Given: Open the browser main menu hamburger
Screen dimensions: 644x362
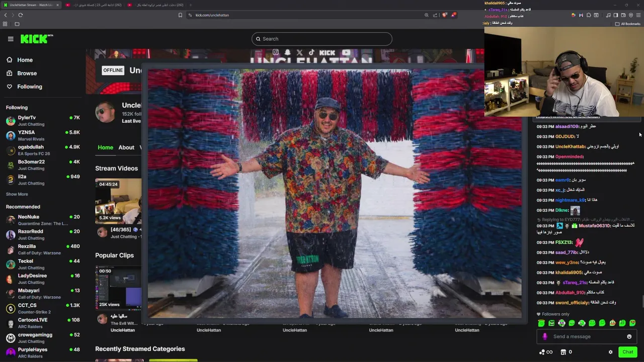Looking at the screenshot, I should click(638, 15).
